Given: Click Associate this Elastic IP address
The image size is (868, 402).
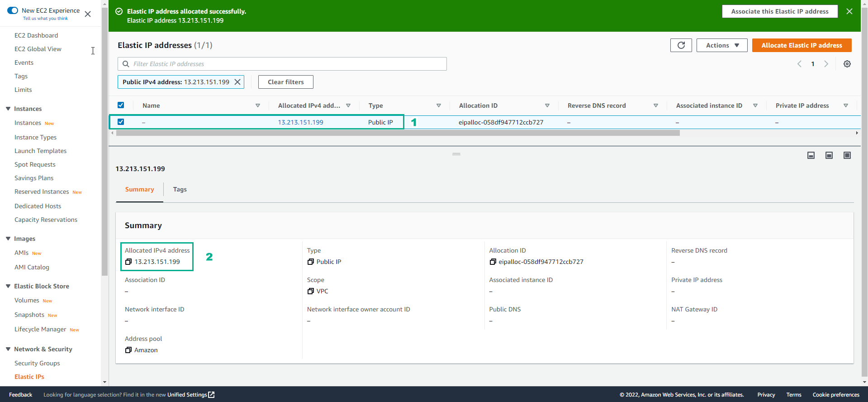Looking at the screenshot, I should pyautogui.click(x=780, y=11).
